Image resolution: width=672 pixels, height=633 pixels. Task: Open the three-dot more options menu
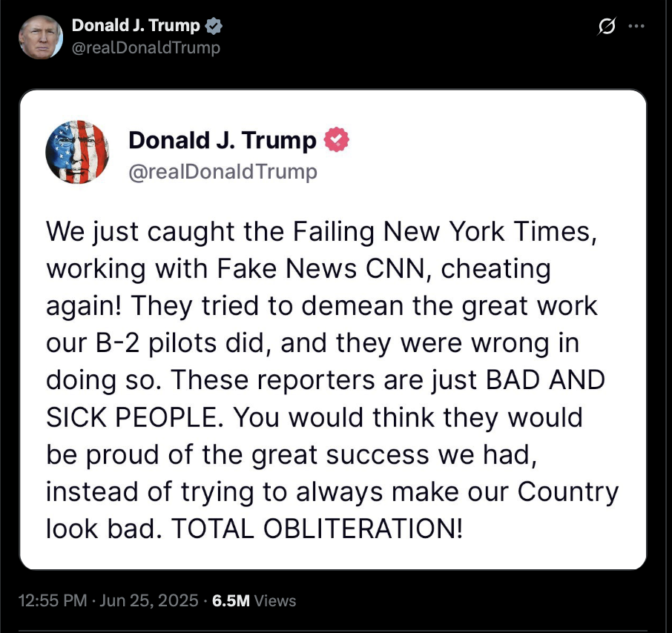click(x=636, y=26)
